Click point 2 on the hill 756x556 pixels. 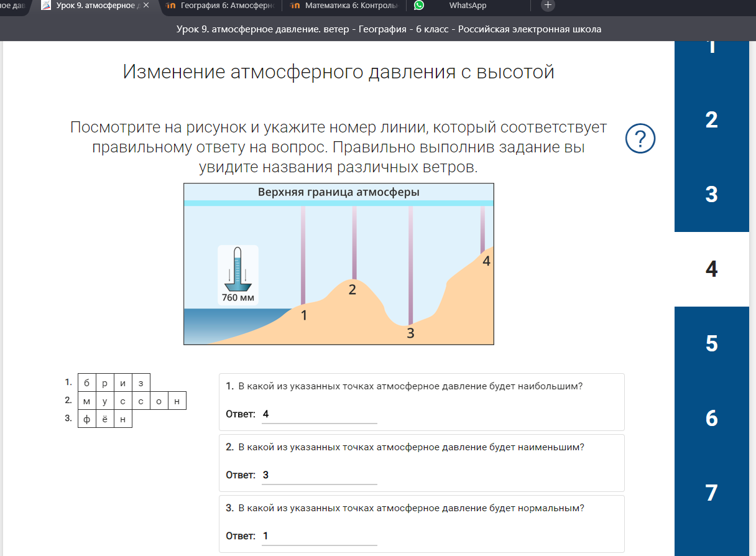[x=353, y=289]
